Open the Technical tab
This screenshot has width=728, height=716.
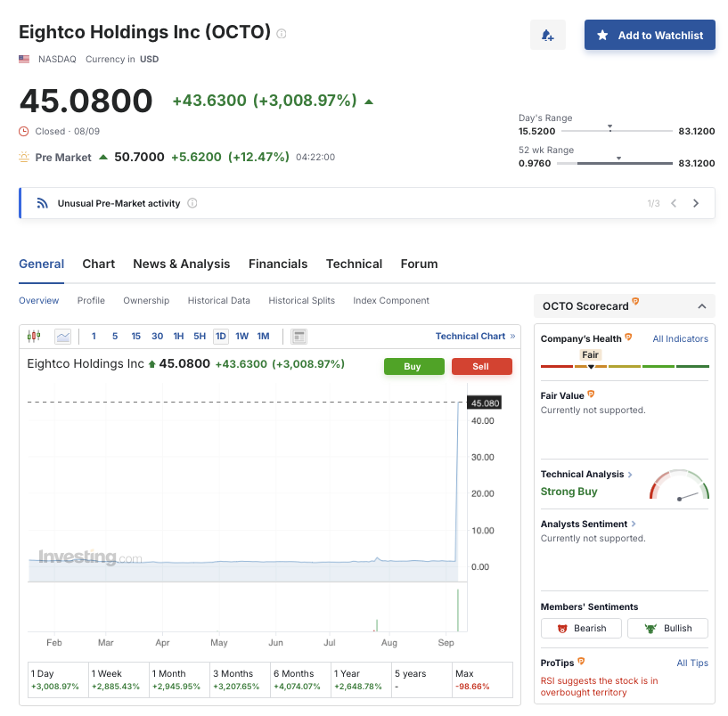(x=355, y=264)
